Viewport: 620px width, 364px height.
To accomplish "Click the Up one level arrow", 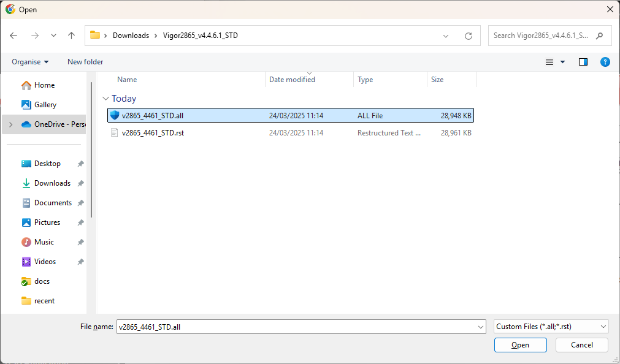I will click(71, 36).
